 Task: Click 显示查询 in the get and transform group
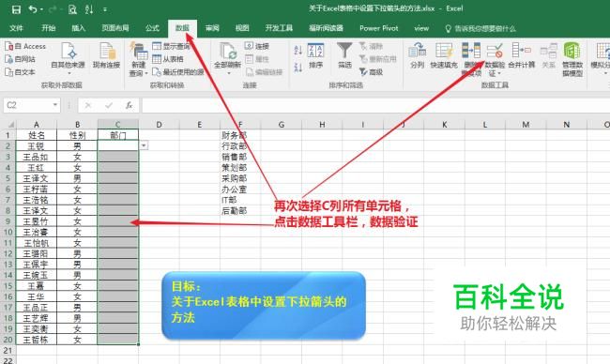tap(171, 46)
